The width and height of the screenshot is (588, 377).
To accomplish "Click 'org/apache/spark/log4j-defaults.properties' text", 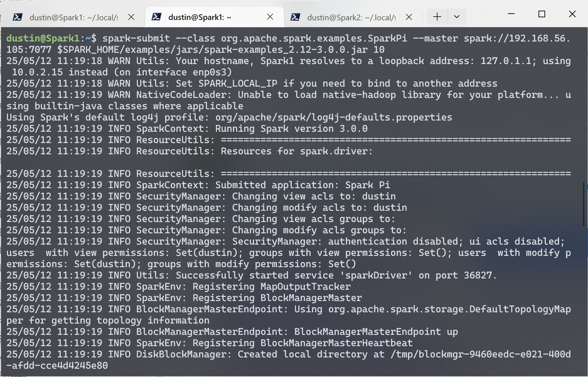I will point(334,117).
